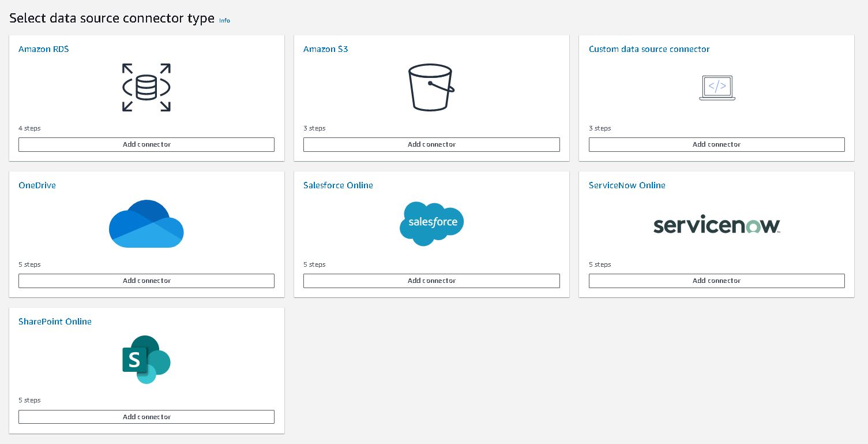This screenshot has height=444, width=868.
Task: Open the Info link beside the heading
Action: click(x=224, y=20)
